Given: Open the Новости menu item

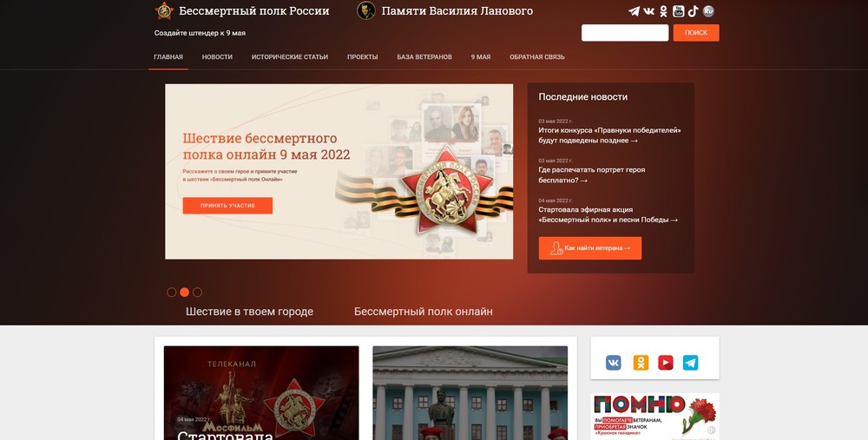Looking at the screenshot, I should [x=217, y=57].
